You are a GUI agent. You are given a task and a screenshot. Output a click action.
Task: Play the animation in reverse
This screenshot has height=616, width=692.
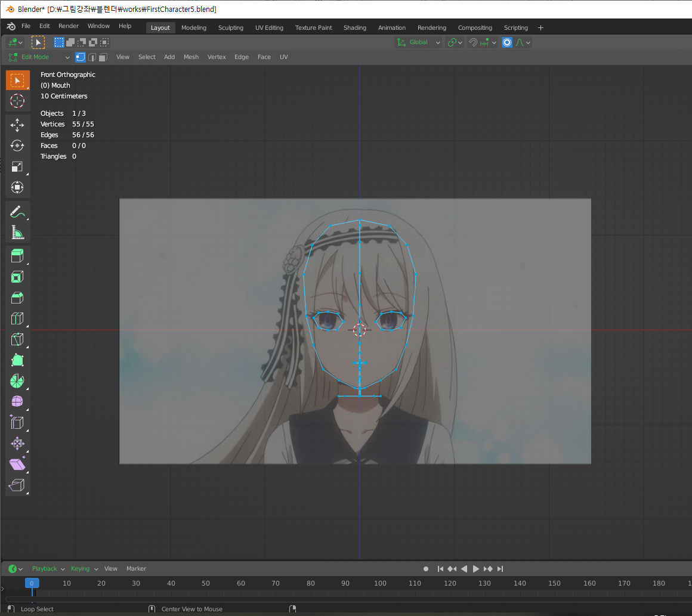click(x=464, y=569)
